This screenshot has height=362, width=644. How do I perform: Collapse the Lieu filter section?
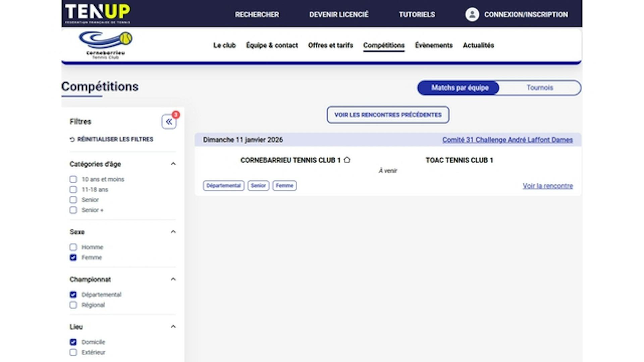click(173, 326)
